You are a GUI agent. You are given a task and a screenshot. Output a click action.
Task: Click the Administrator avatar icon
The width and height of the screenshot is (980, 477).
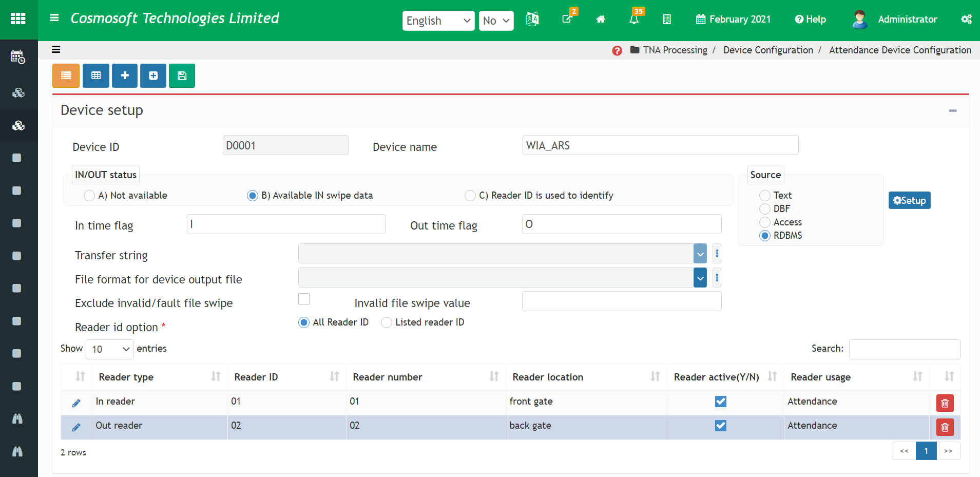(x=859, y=20)
